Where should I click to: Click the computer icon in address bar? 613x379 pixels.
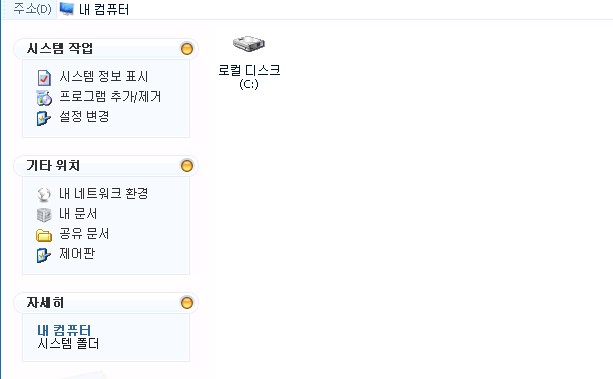pyautogui.click(x=67, y=9)
